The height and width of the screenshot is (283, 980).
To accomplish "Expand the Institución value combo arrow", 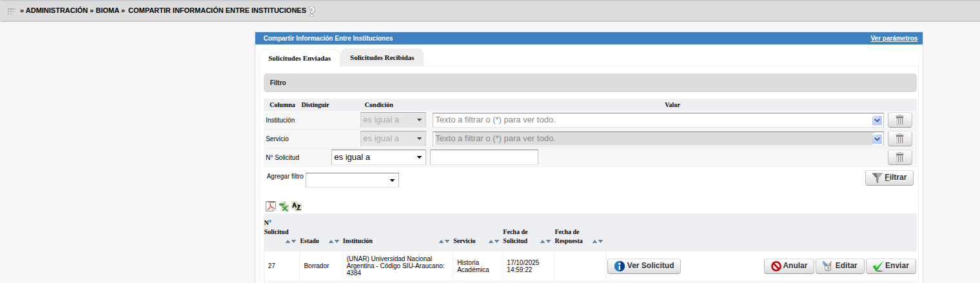I will click(x=877, y=120).
